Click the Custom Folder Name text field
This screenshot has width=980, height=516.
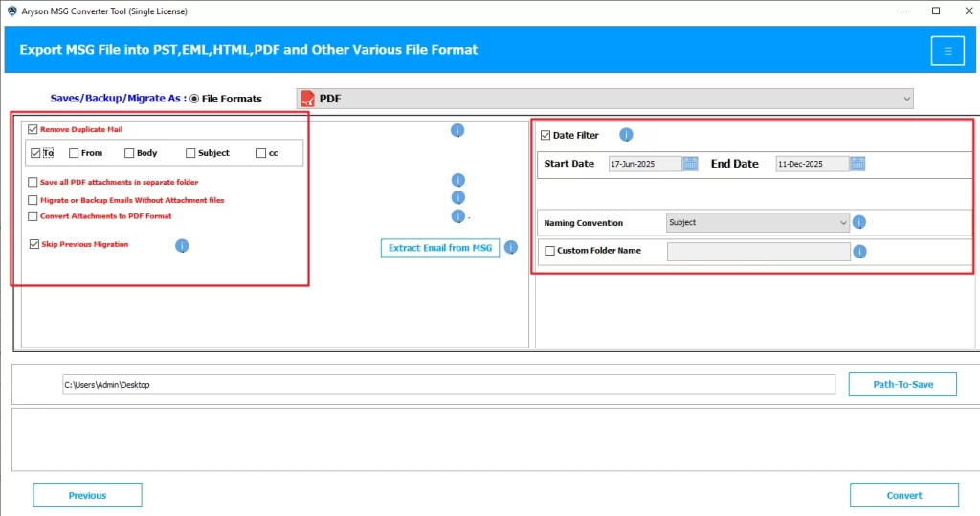(x=759, y=252)
